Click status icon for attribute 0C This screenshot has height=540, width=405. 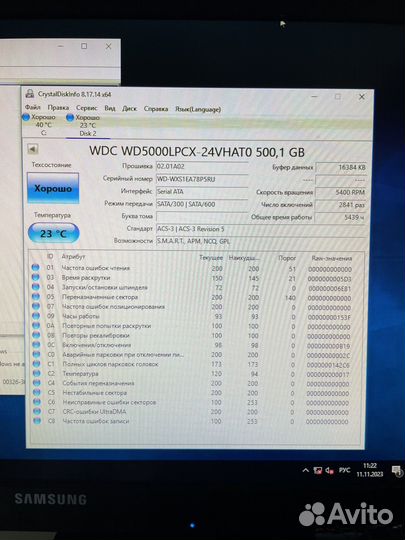click(36, 344)
